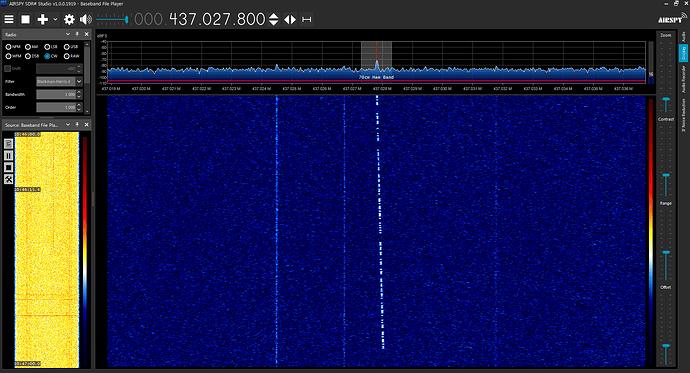The height and width of the screenshot is (373, 690).
Task: Step frequency with the up/down arrows
Action: pyautogui.click(x=273, y=19)
